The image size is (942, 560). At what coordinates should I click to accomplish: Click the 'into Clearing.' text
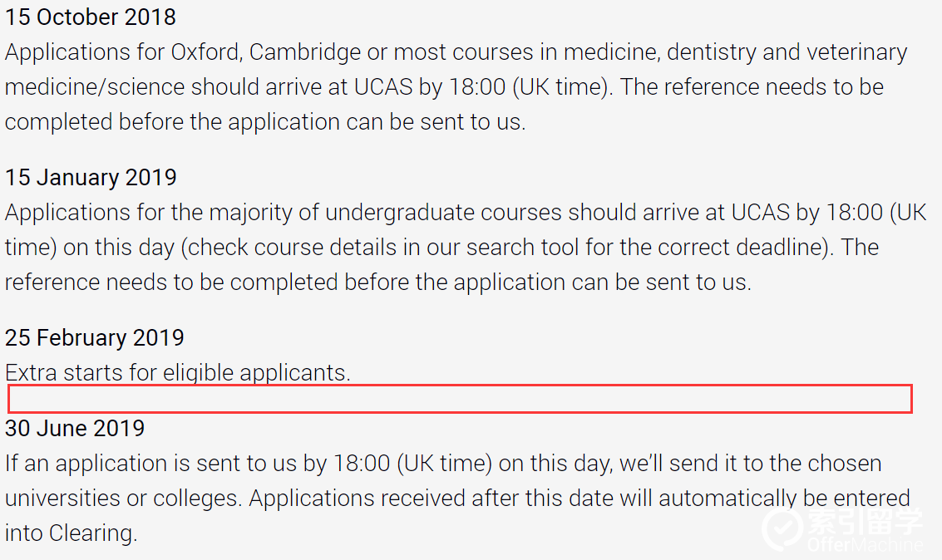(71, 533)
